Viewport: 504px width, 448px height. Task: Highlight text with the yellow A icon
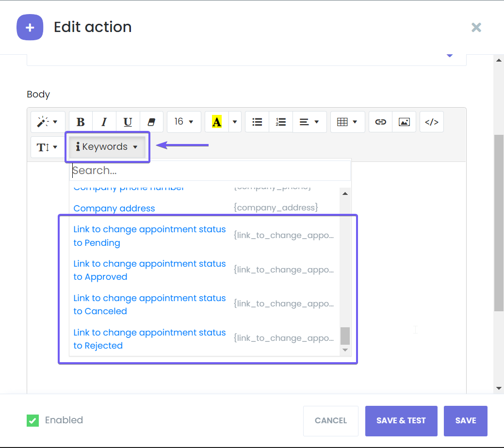(216, 122)
